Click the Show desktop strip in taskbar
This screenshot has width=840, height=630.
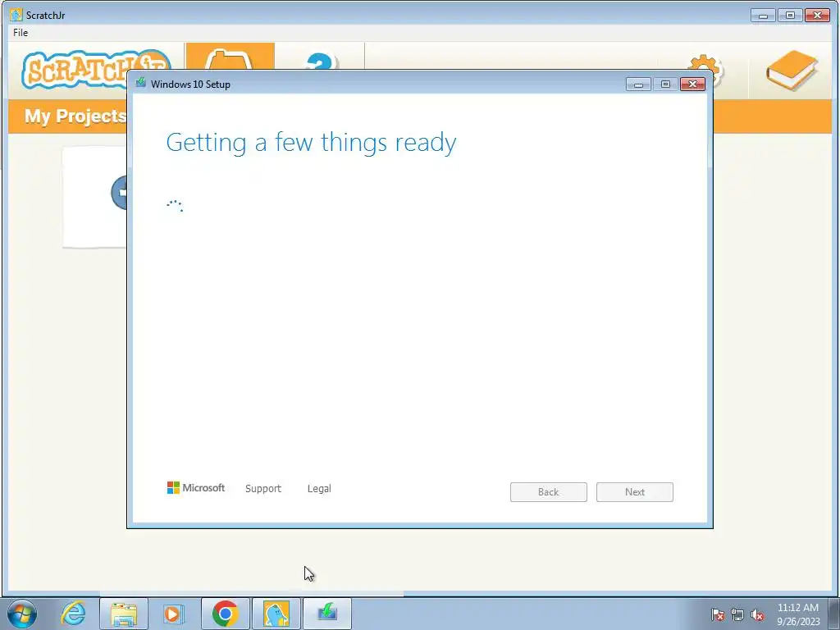pos(834,614)
